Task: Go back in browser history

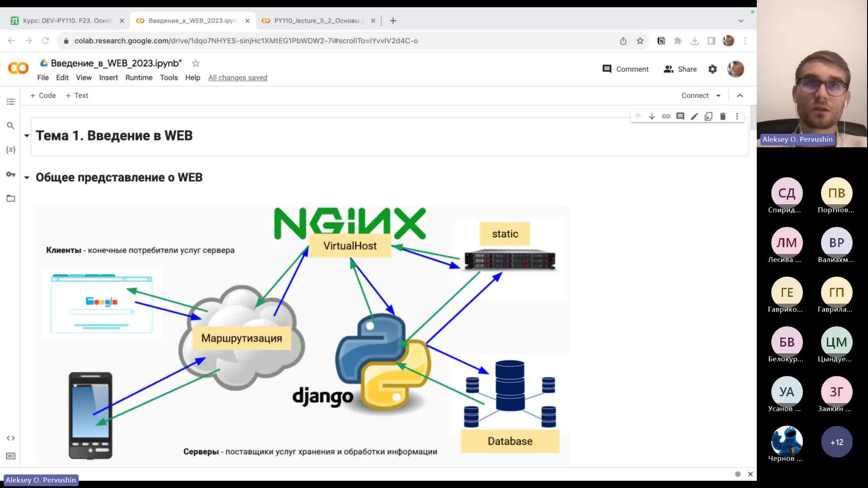Action: tap(12, 41)
